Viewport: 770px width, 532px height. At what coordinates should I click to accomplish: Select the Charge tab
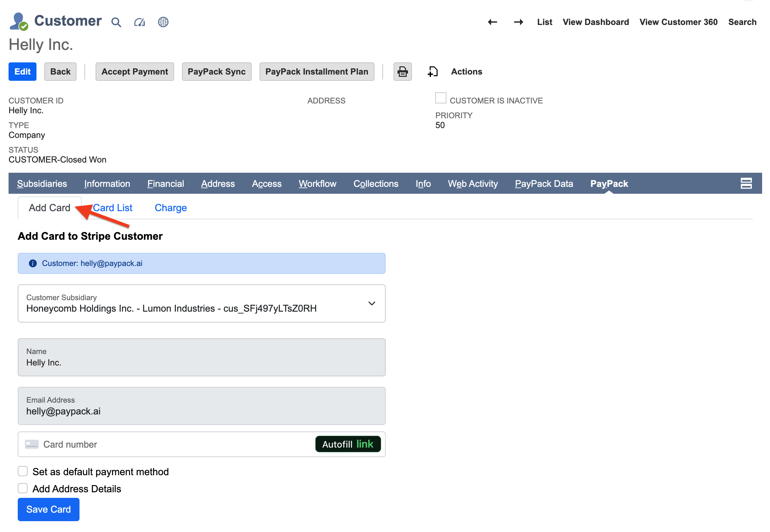click(x=170, y=208)
